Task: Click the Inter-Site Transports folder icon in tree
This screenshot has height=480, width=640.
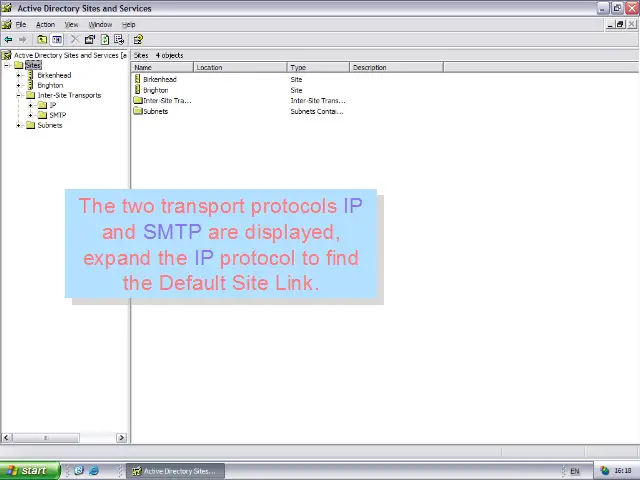Action: coord(31,95)
